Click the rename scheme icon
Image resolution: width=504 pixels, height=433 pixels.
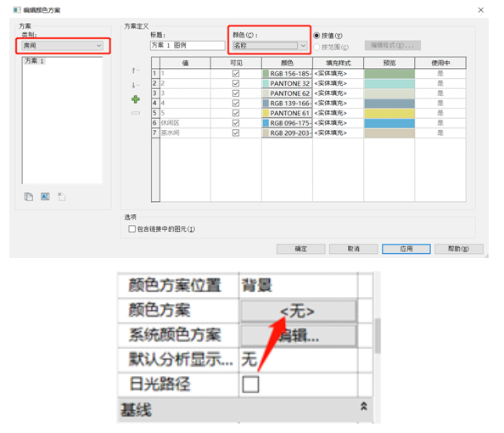coord(45,197)
